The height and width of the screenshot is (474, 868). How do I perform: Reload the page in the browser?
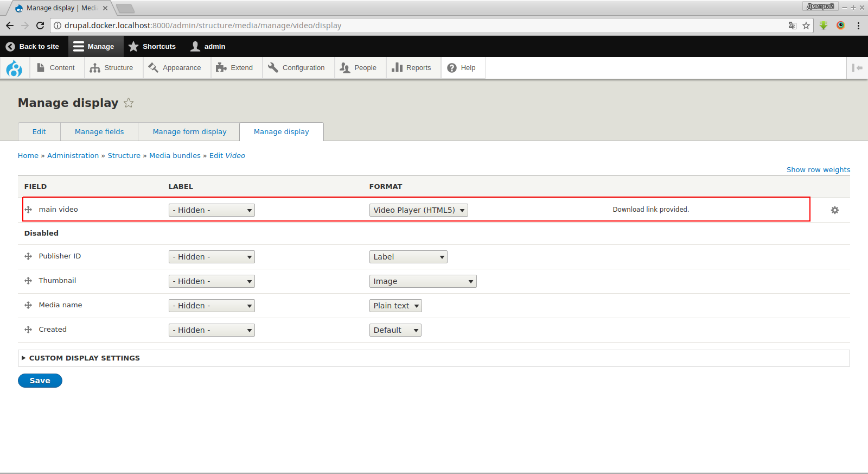coord(40,26)
